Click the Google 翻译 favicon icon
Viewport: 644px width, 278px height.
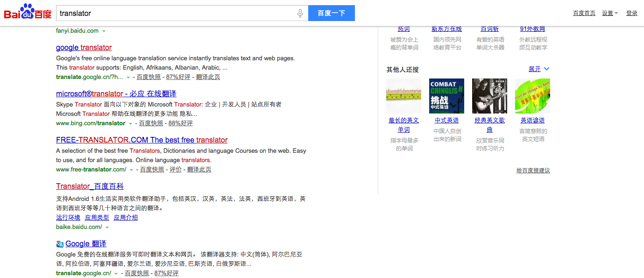[60, 244]
